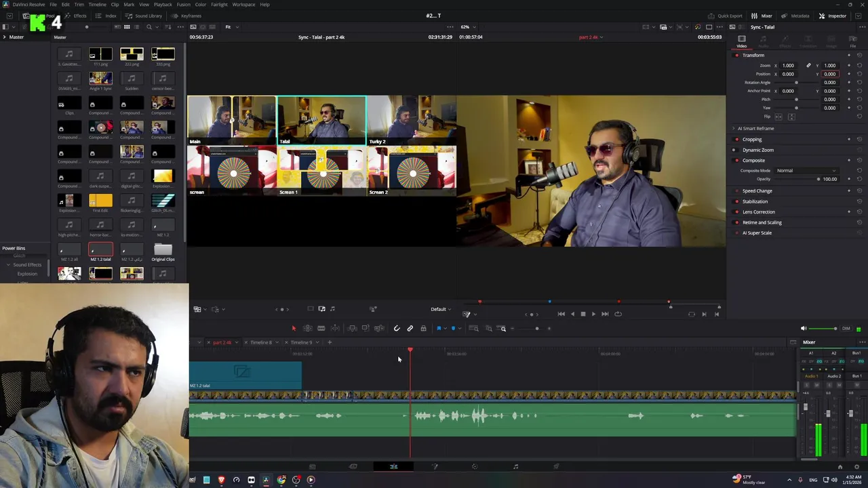The width and height of the screenshot is (868, 488).
Task: Toggle the Retime and Scaling switch
Action: coord(736,222)
